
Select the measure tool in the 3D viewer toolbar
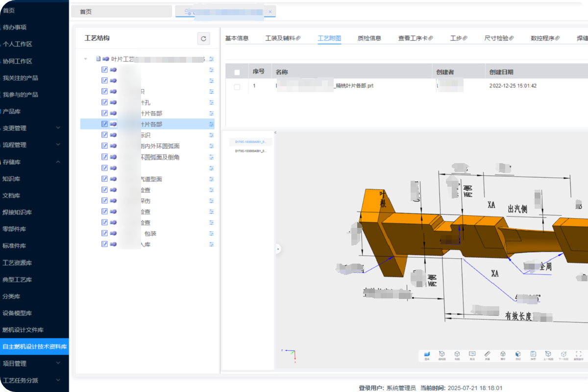tap(487, 354)
